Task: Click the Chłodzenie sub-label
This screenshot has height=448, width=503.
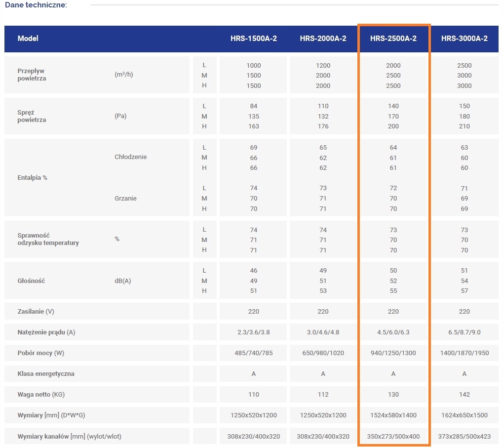Action: (130, 157)
